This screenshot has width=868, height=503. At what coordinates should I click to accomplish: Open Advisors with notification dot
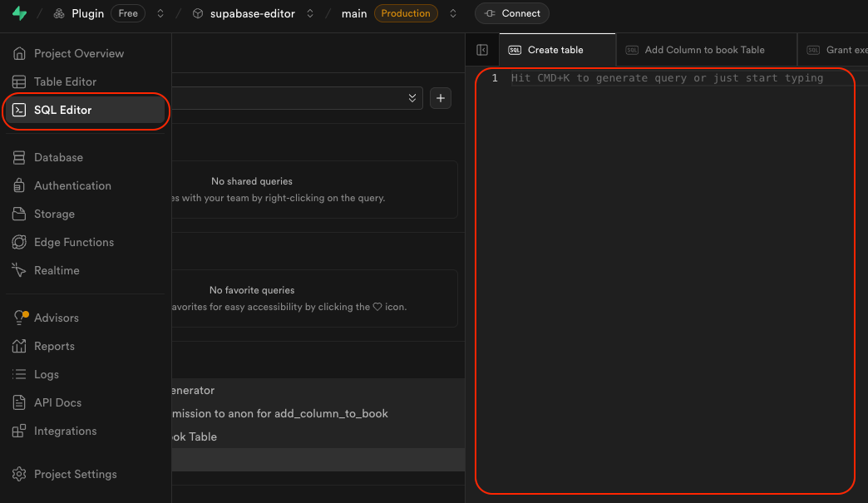point(56,318)
